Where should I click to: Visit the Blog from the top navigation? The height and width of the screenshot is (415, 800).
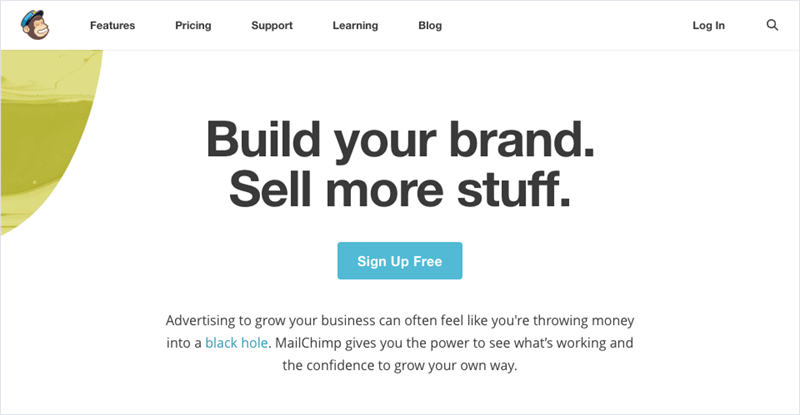pyautogui.click(x=431, y=26)
